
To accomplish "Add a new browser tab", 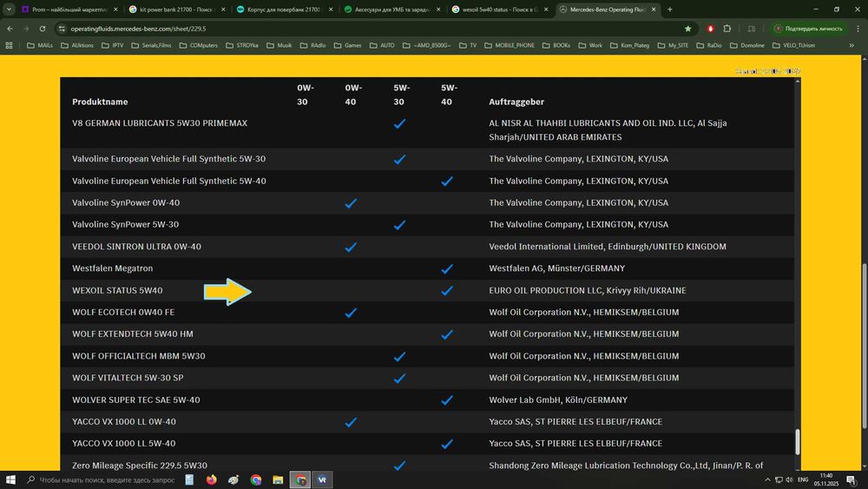I will click(x=670, y=10).
